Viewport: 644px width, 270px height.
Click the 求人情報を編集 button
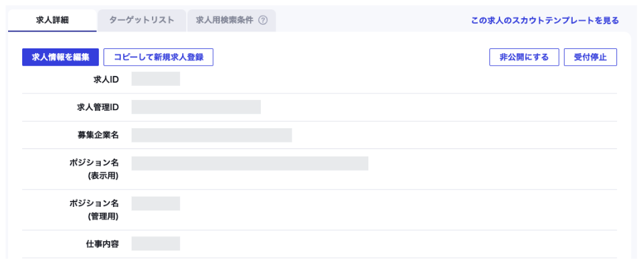(61, 58)
